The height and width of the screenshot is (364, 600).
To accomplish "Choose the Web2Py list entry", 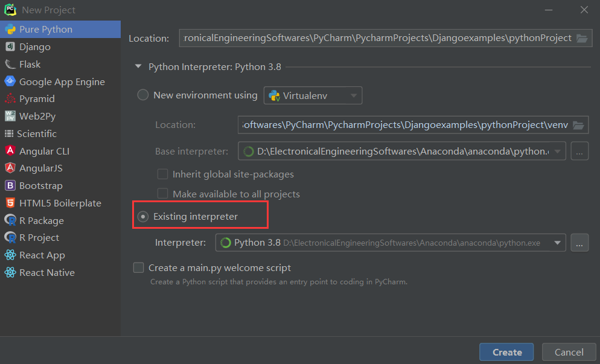I will [x=60, y=116].
